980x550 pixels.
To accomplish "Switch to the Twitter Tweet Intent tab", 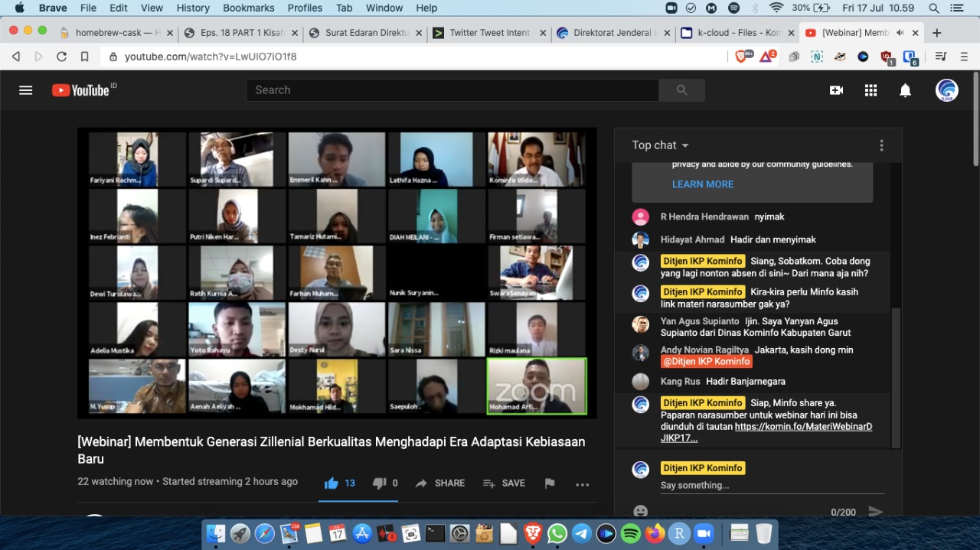I will (484, 33).
